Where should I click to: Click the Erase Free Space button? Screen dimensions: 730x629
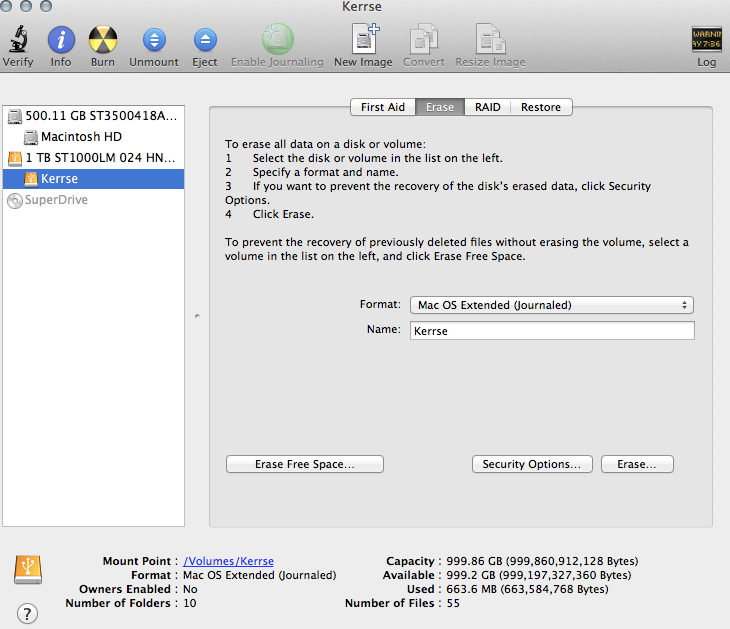tap(305, 464)
